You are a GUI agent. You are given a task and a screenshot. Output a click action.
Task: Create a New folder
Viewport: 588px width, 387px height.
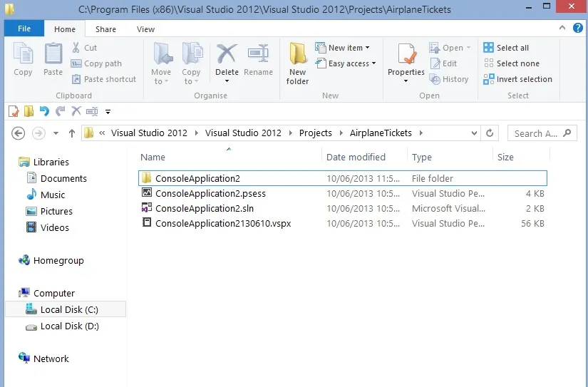pos(298,63)
